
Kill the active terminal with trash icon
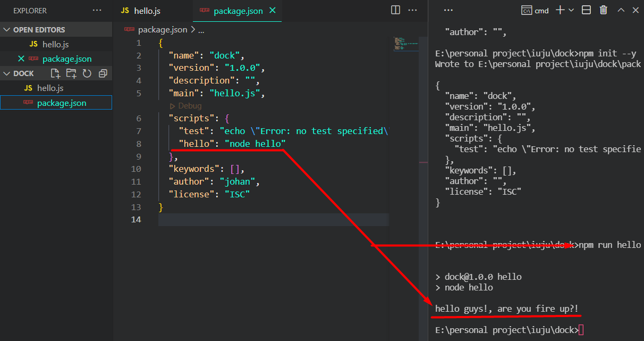pos(603,10)
